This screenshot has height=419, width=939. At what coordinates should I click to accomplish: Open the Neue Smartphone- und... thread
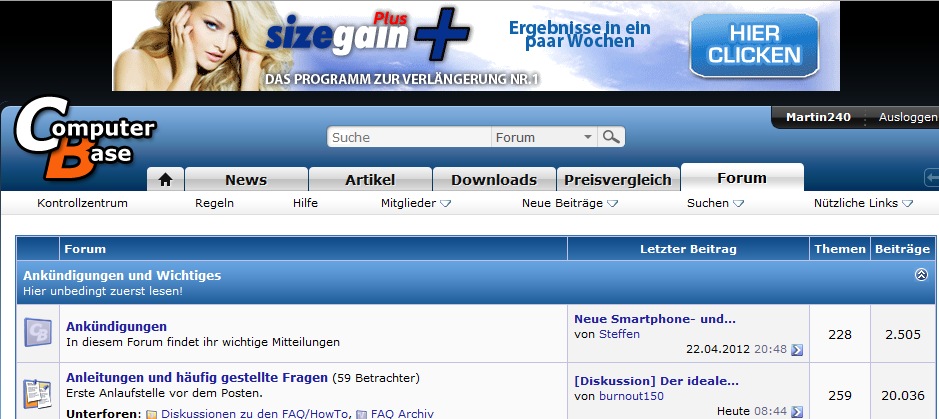click(655, 319)
